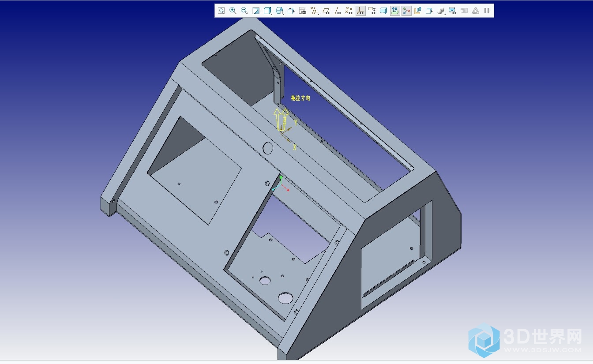
Task: Toggle datum point display
Action: tap(349, 11)
